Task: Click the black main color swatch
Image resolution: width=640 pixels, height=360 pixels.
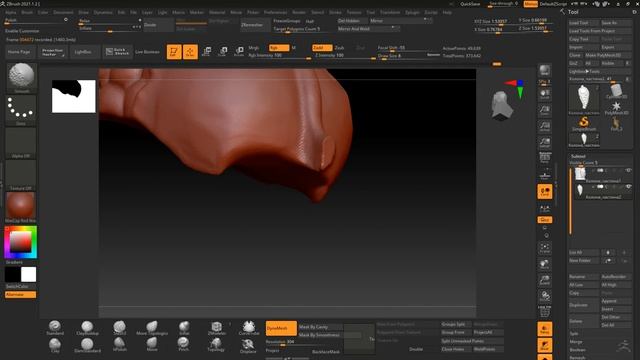Action: [x=13, y=274]
